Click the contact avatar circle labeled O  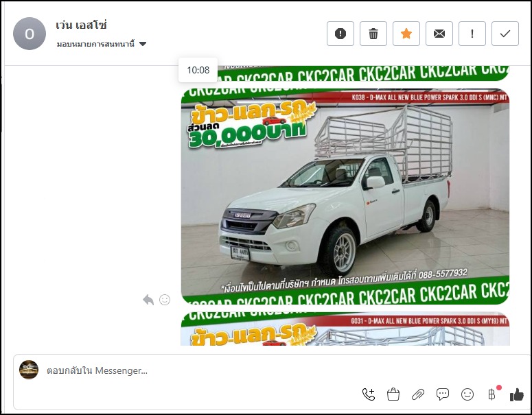(x=30, y=34)
